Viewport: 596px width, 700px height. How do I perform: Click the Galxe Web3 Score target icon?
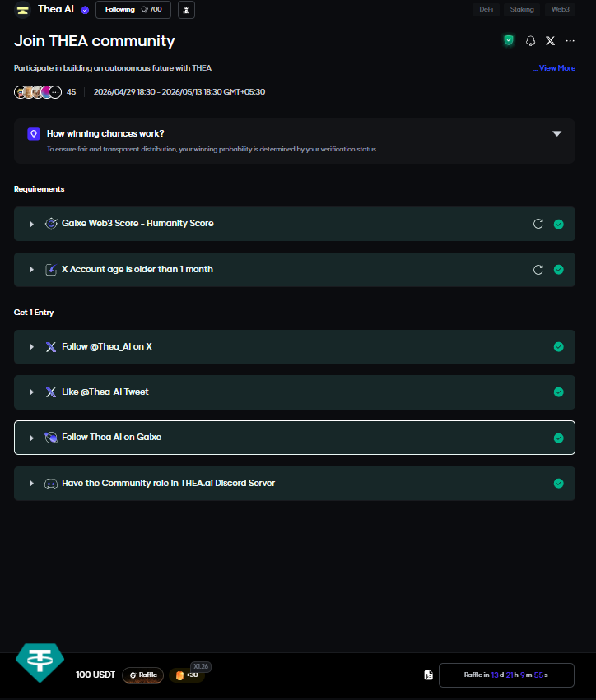tap(51, 224)
